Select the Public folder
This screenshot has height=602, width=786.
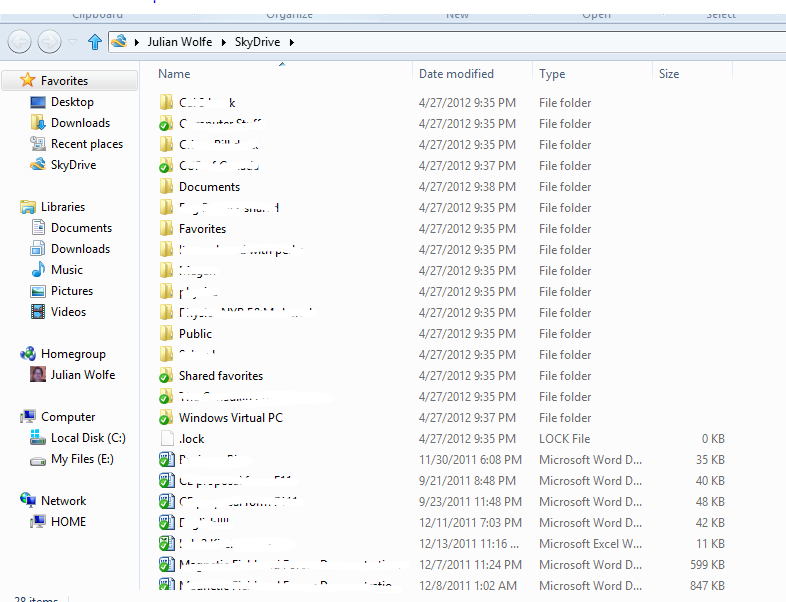(x=195, y=334)
